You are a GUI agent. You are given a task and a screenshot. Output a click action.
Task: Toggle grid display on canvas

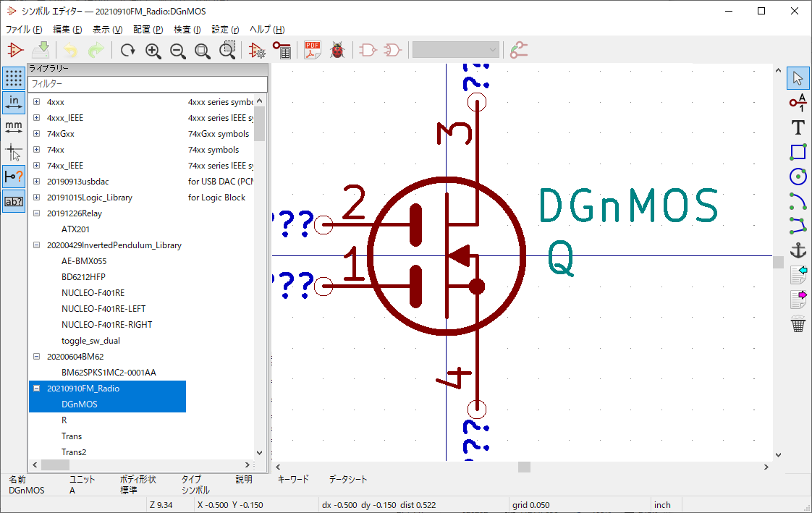14,78
